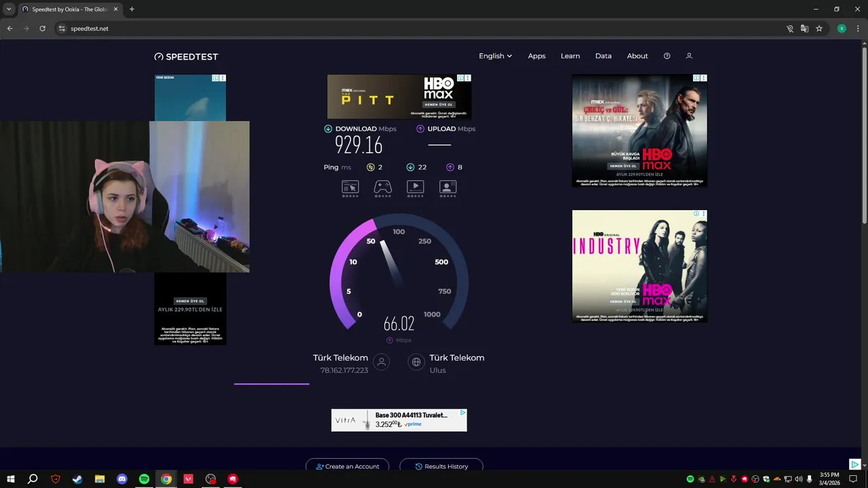The width and height of the screenshot is (868, 488).
Task: Open the Apps menu item
Action: pyautogui.click(x=536, y=56)
